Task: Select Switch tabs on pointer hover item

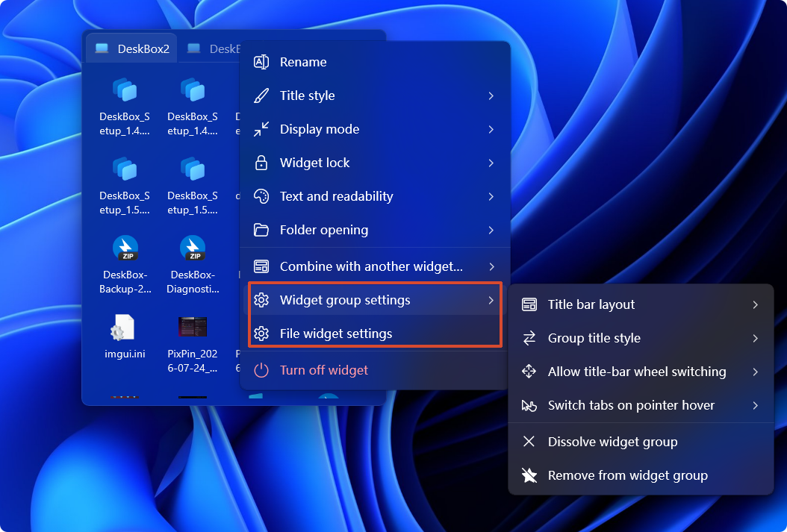Action: pyautogui.click(x=641, y=405)
